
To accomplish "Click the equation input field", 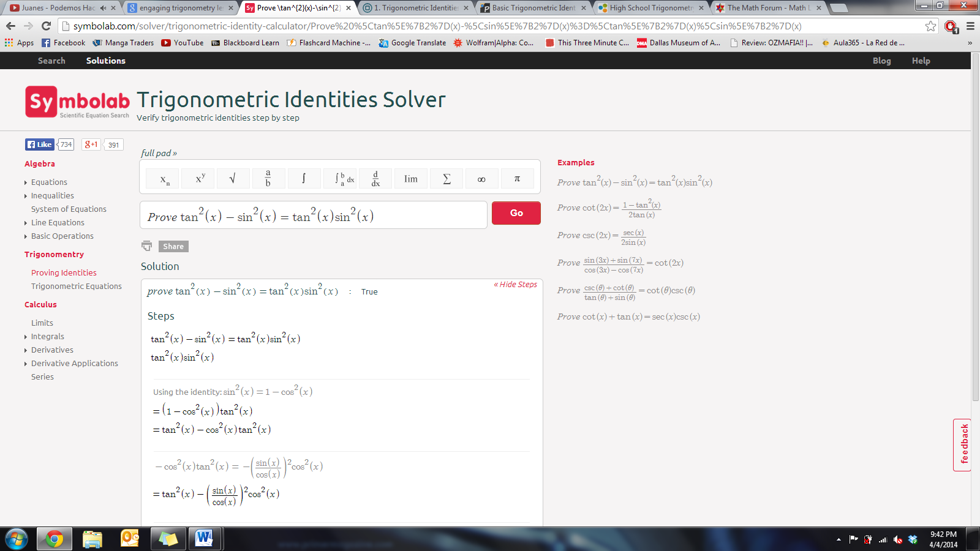I will [314, 216].
